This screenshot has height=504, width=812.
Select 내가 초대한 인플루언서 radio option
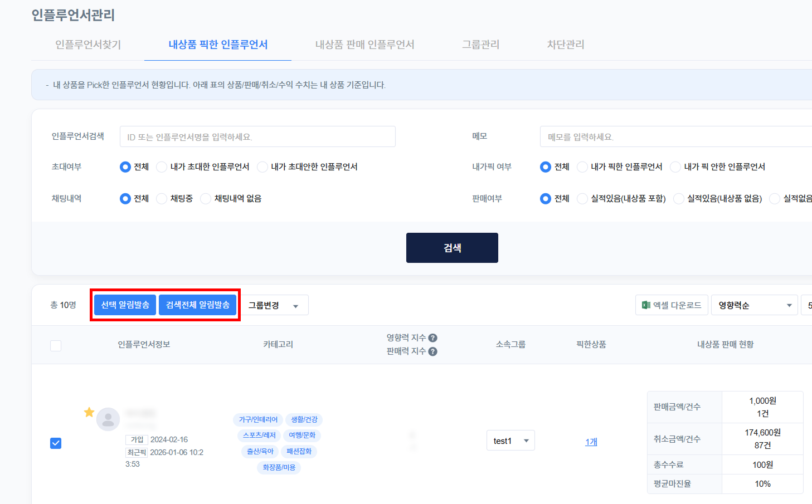click(x=162, y=167)
